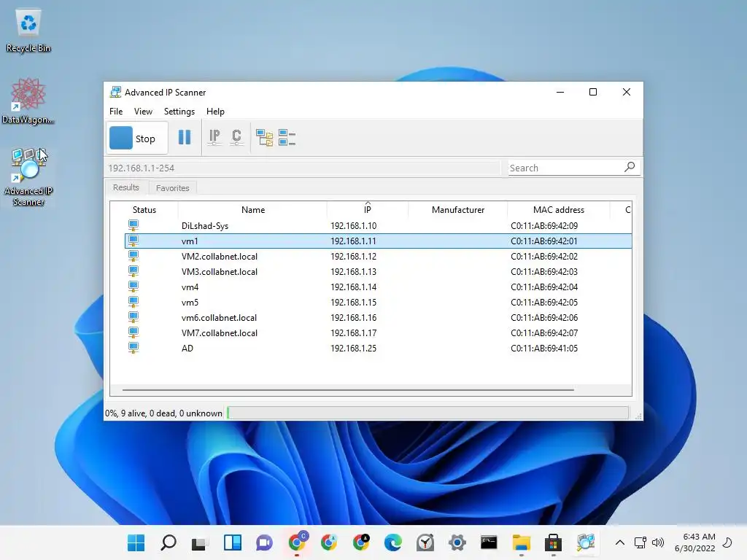Click the vm5 computer status icon

coord(133,302)
